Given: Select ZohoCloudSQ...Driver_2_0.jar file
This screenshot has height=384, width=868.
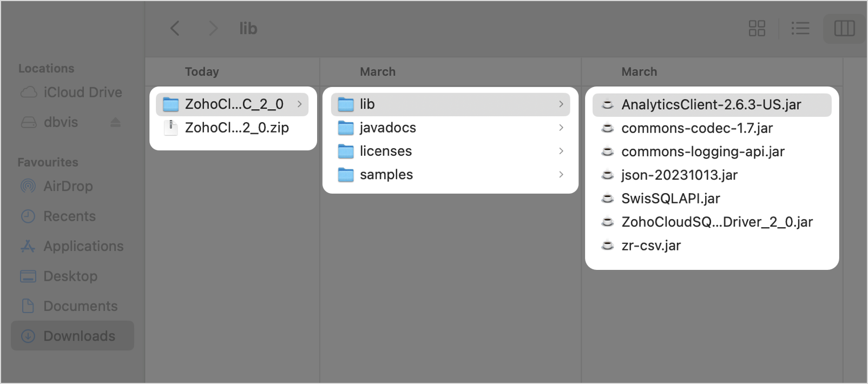Looking at the screenshot, I should pos(716,222).
